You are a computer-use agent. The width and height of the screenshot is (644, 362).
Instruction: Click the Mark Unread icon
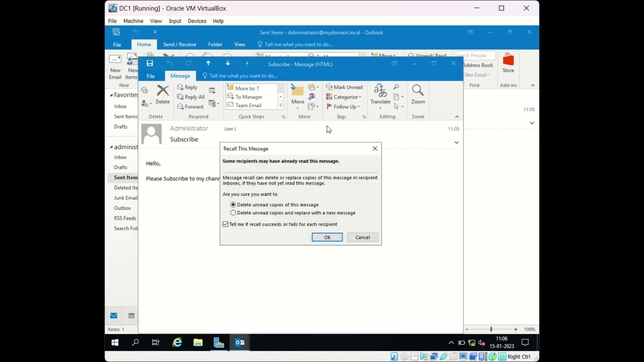(x=329, y=87)
